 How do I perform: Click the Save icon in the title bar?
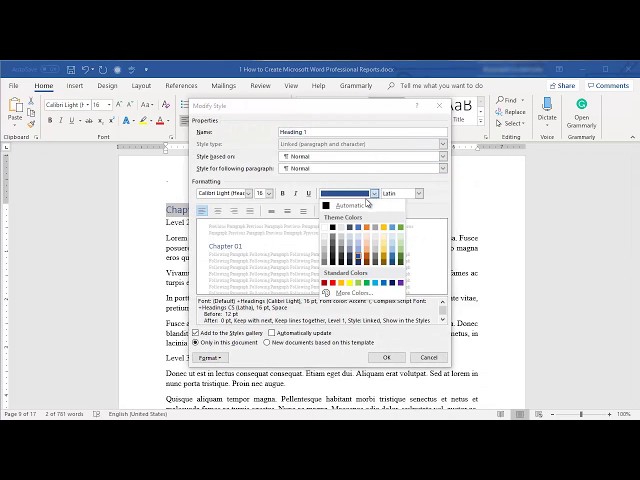(x=71, y=70)
